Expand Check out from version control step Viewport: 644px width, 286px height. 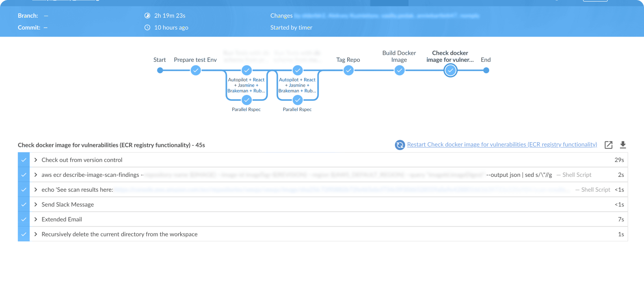point(36,160)
